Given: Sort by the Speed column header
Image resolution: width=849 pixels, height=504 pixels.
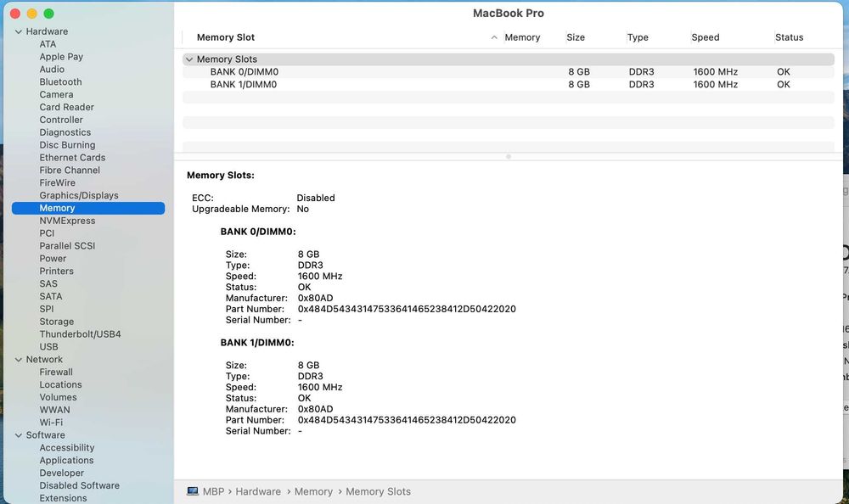Looking at the screenshot, I should tap(706, 37).
